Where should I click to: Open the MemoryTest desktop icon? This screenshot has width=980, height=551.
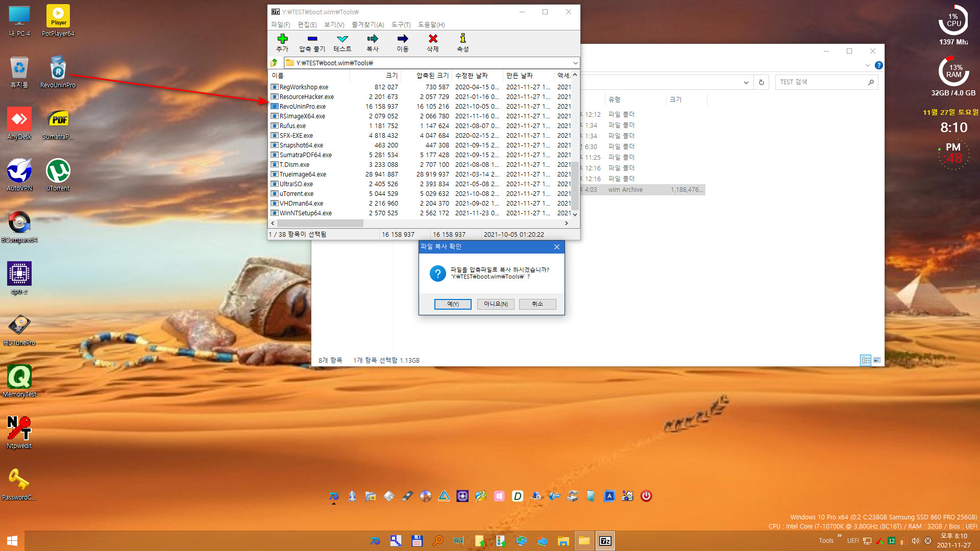click(19, 381)
